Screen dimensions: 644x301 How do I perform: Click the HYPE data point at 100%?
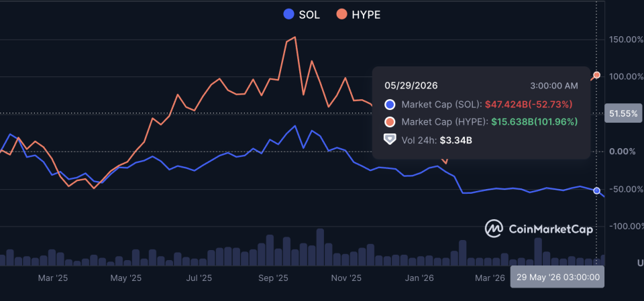pyautogui.click(x=597, y=75)
